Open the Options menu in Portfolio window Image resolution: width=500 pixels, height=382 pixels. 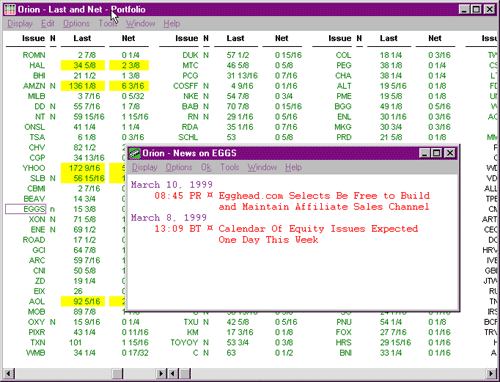tap(76, 24)
